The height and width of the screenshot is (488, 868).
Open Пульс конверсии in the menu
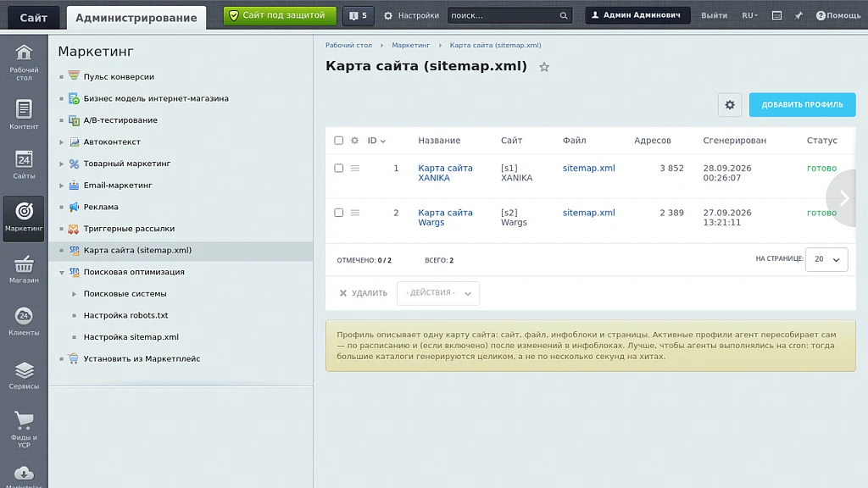(119, 77)
